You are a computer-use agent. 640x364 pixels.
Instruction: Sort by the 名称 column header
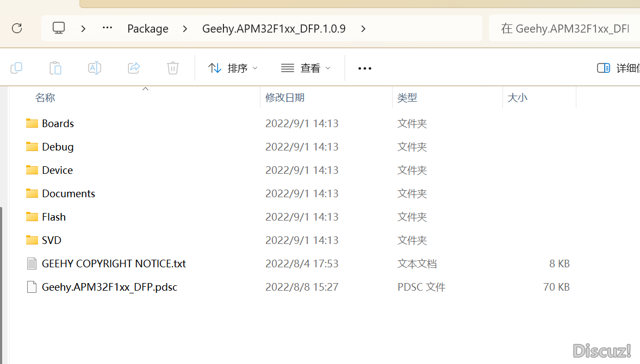pos(45,97)
